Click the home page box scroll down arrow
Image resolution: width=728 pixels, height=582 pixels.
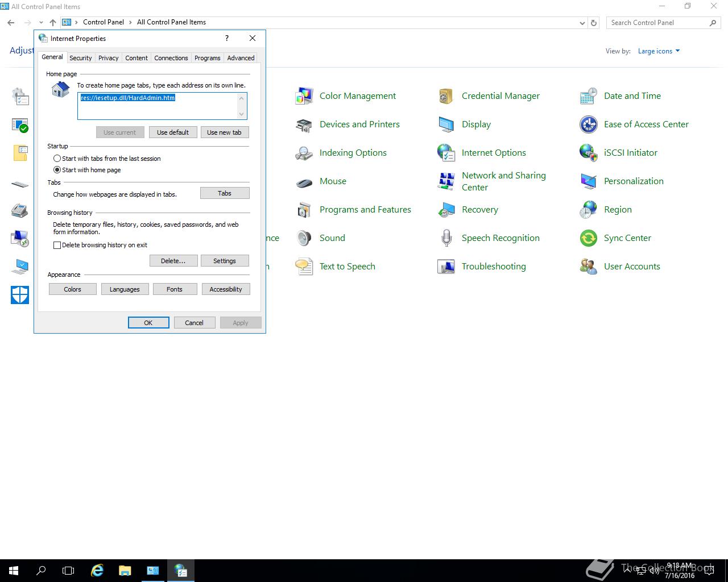[242, 114]
